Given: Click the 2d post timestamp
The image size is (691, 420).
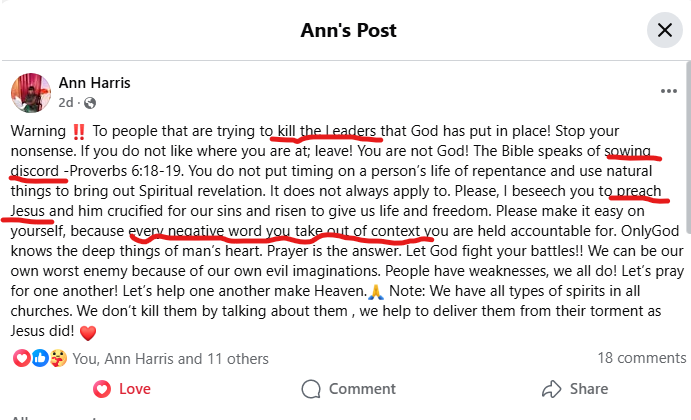Looking at the screenshot, I should [67, 102].
